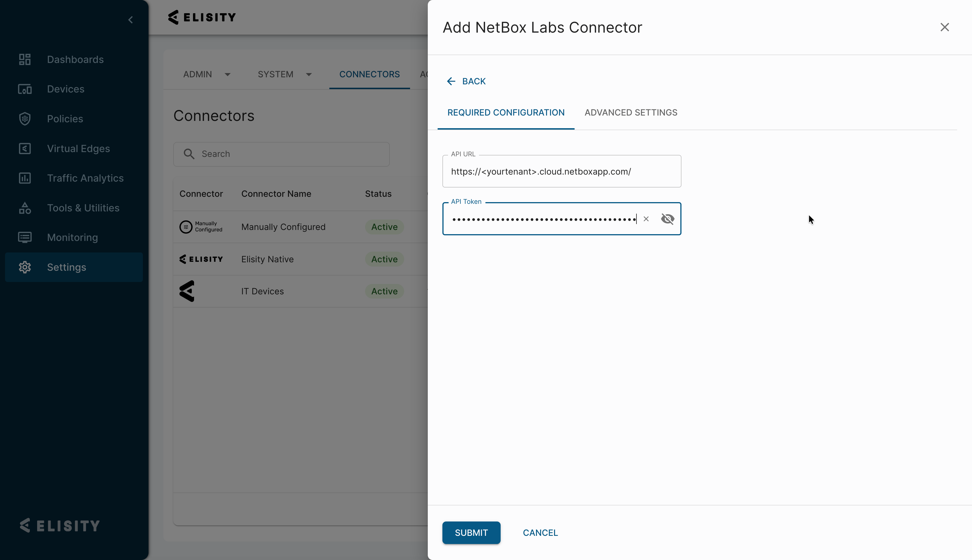Open the Policies shield icon
This screenshot has height=560, width=972.
click(25, 119)
